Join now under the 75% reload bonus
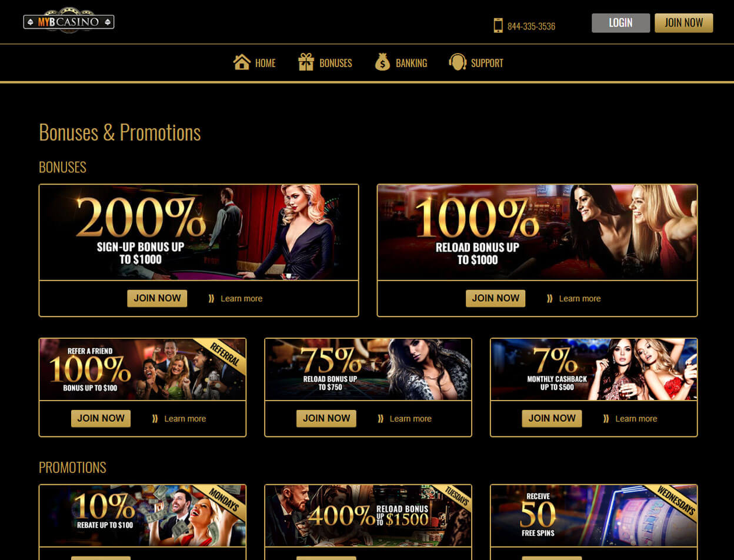Viewport: 734px width, 560px height. [x=326, y=418]
